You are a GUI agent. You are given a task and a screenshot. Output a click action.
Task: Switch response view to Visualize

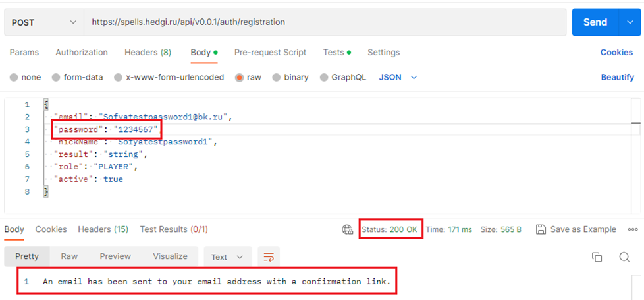point(171,256)
